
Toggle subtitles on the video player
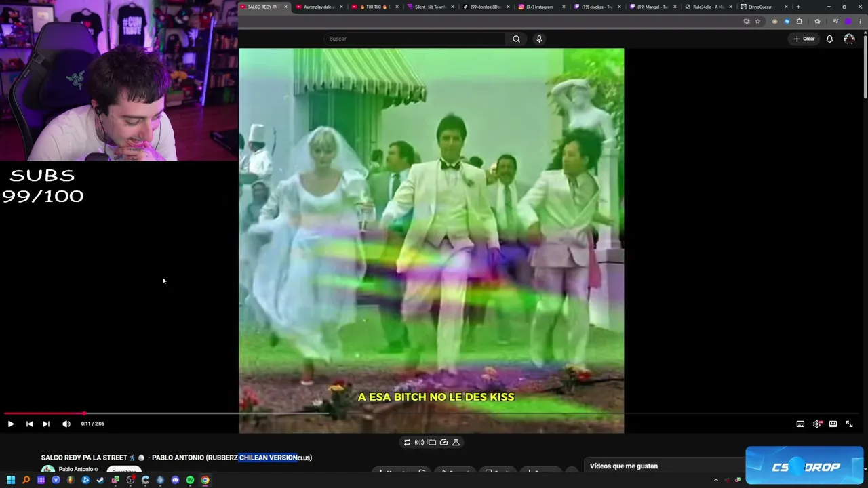pyautogui.click(x=800, y=424)
